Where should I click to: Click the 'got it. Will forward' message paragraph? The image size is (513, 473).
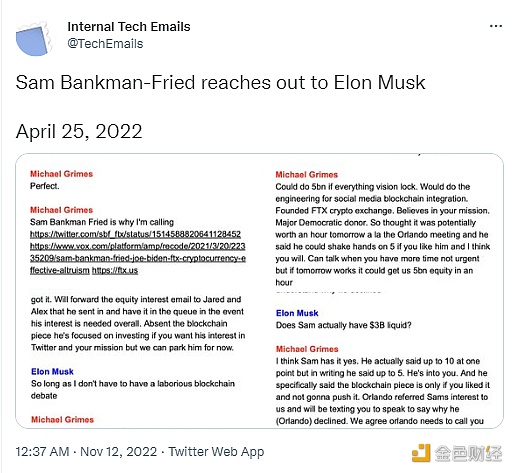[x=138, y=323]
